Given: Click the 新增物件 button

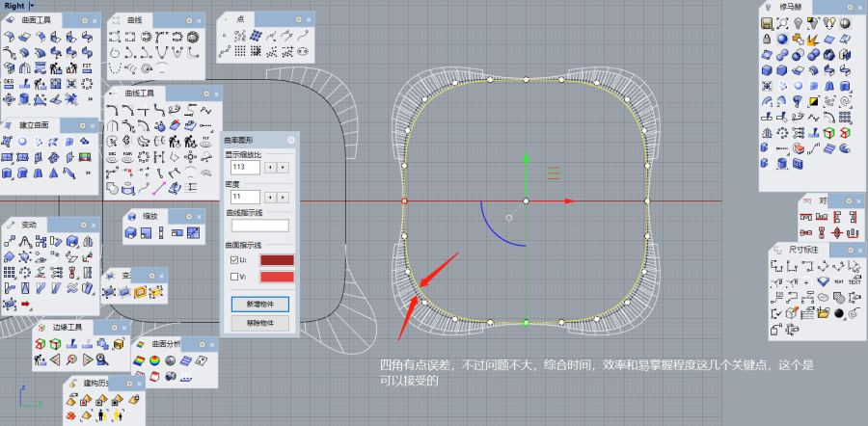Looking at the screenshot, I should pyautogui.click(x=259, y=304).
